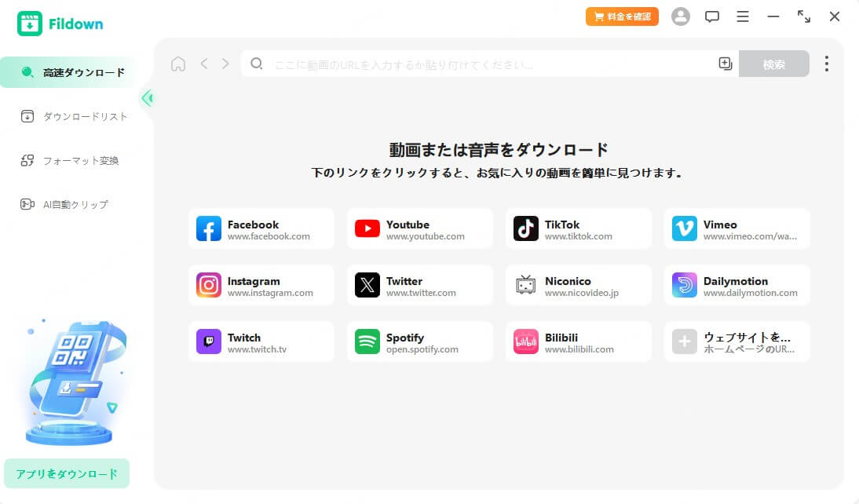859x504 pixels.
Task: Collapse the sidebar with the green arrow
Action: (x=148, y=98)
